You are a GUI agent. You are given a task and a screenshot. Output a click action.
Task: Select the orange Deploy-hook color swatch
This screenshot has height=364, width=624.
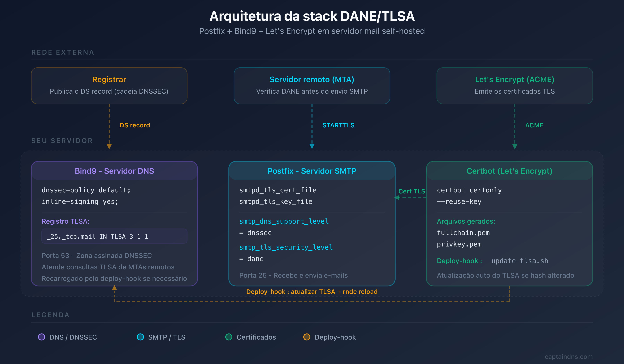tap(307, 337)
